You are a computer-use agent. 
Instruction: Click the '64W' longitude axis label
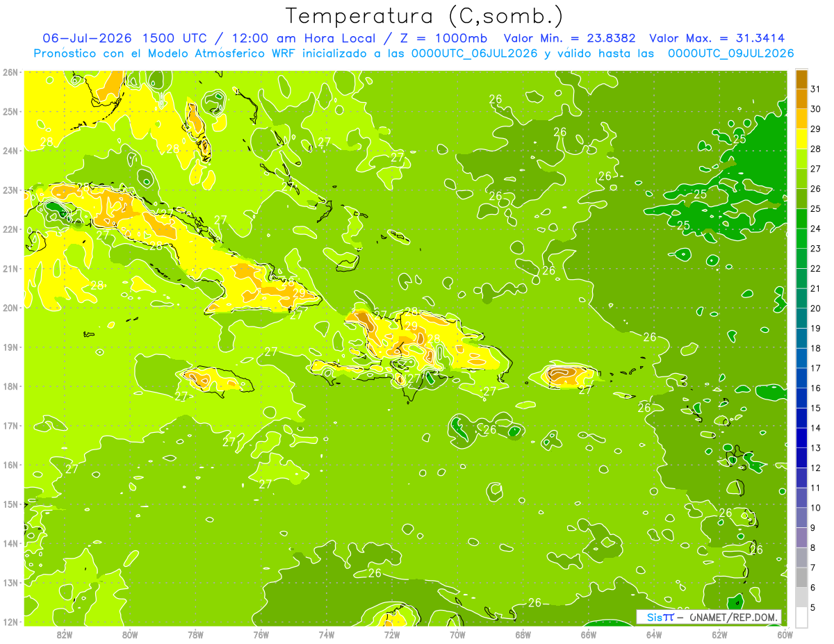[654, 634]
